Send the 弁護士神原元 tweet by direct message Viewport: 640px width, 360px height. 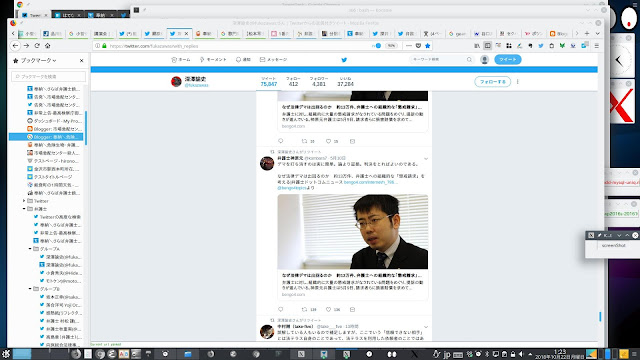352,309
